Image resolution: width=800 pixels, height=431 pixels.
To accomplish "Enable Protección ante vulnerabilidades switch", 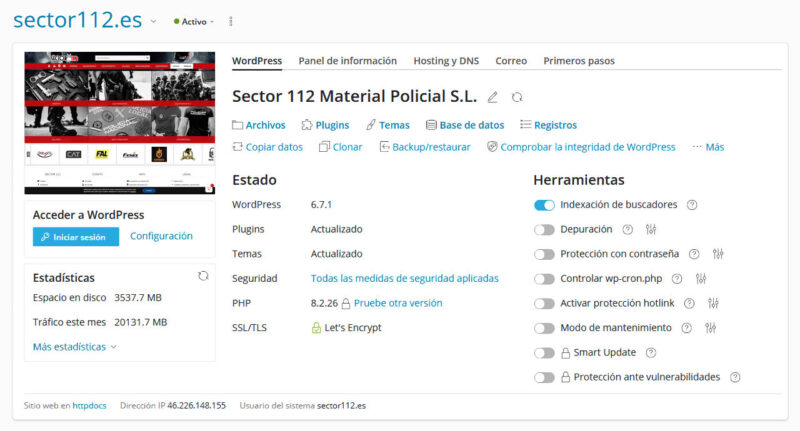I will (544, 377).
